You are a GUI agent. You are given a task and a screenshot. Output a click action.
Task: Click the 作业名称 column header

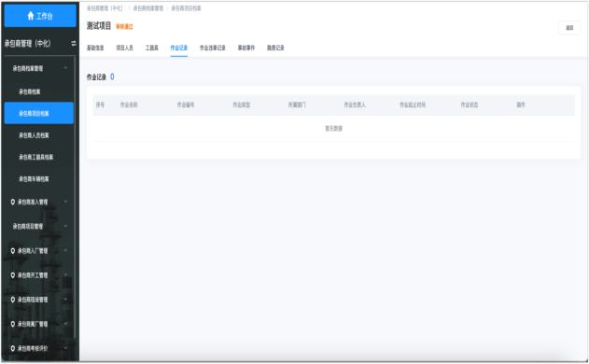point(129,105)
